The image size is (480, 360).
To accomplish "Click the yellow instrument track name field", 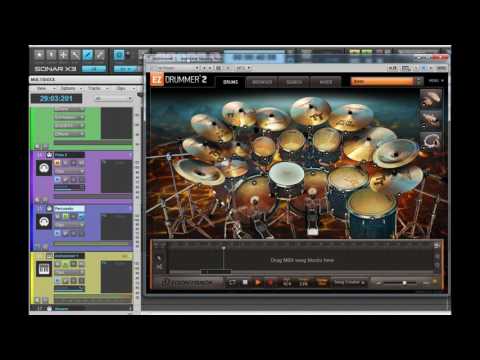I will coord(69,256).
